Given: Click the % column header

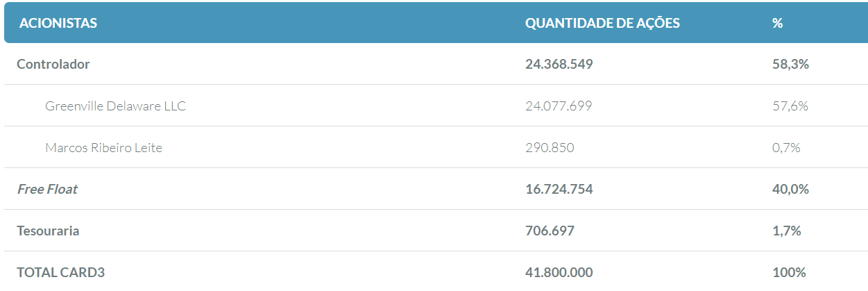Looking at the screenshot, I should pyautogui.click(x=777, y=23).
